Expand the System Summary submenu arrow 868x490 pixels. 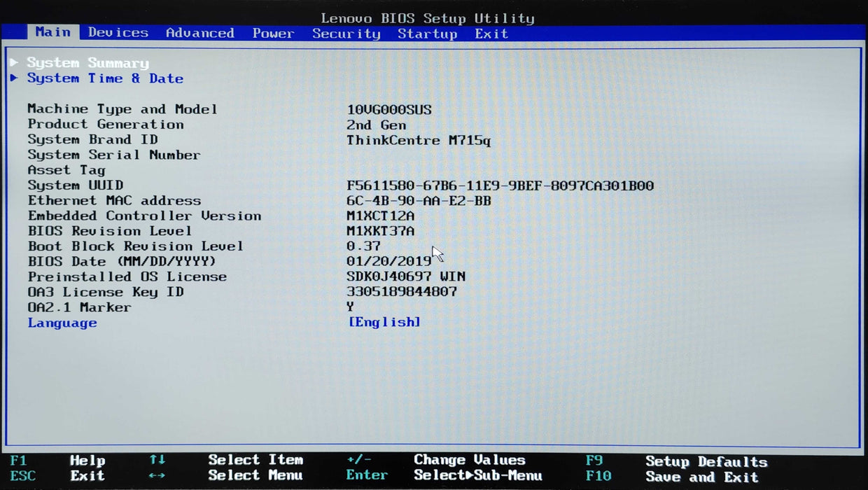tap(14, 63)
